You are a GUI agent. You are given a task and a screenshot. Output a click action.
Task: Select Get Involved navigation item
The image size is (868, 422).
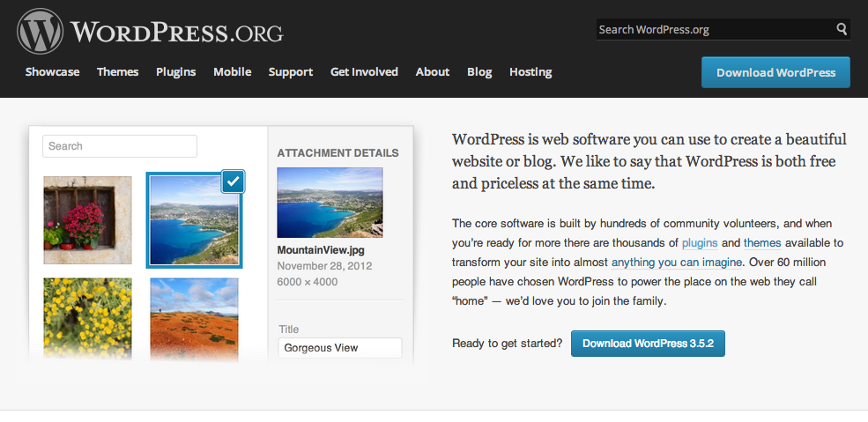(364, 72)
